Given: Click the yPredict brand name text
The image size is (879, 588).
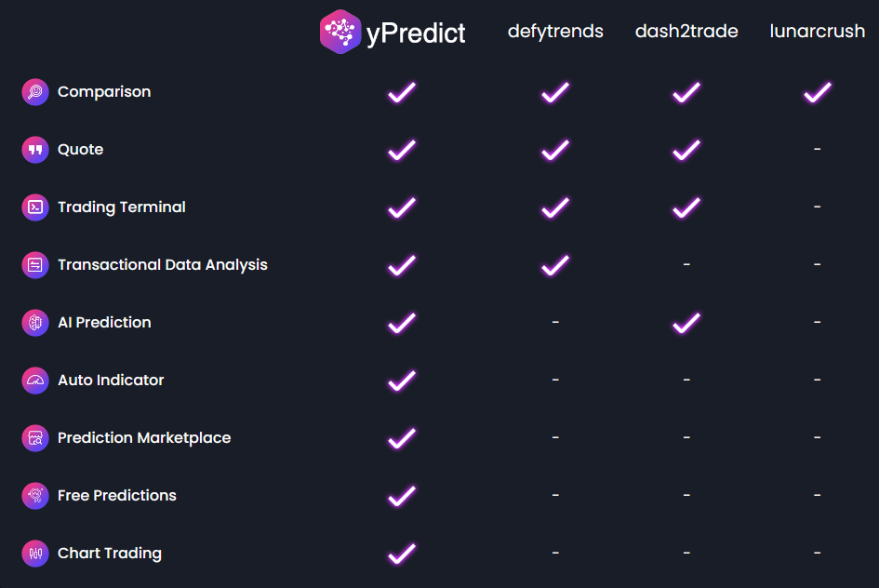Looking at the screenshot, I should click(x=416, y=33).
